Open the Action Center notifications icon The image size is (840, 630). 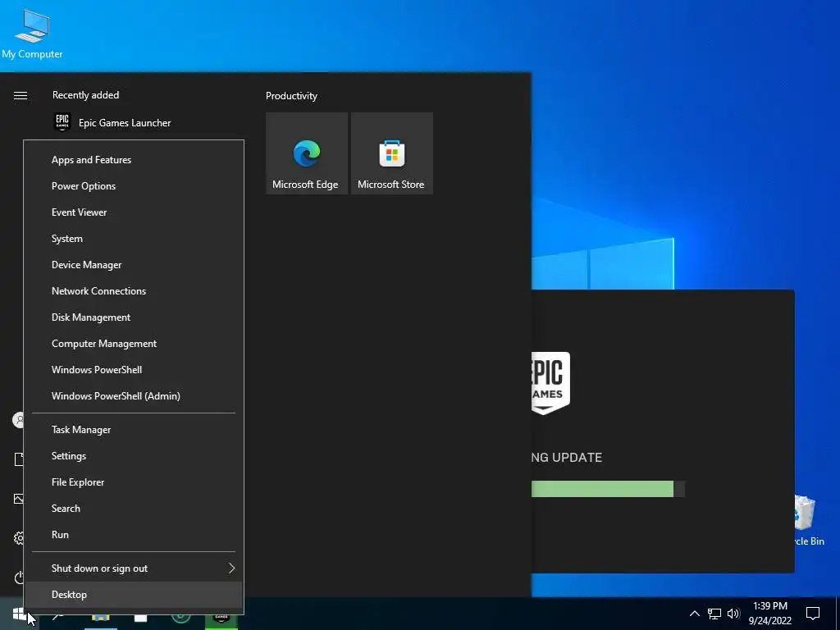pos(813,614)
